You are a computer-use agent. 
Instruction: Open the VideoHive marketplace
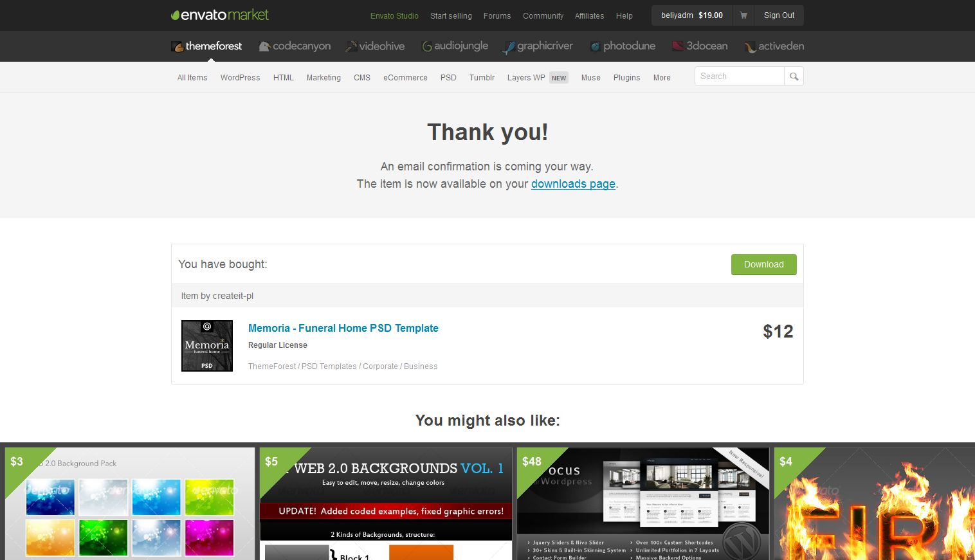tap(375, 46)
